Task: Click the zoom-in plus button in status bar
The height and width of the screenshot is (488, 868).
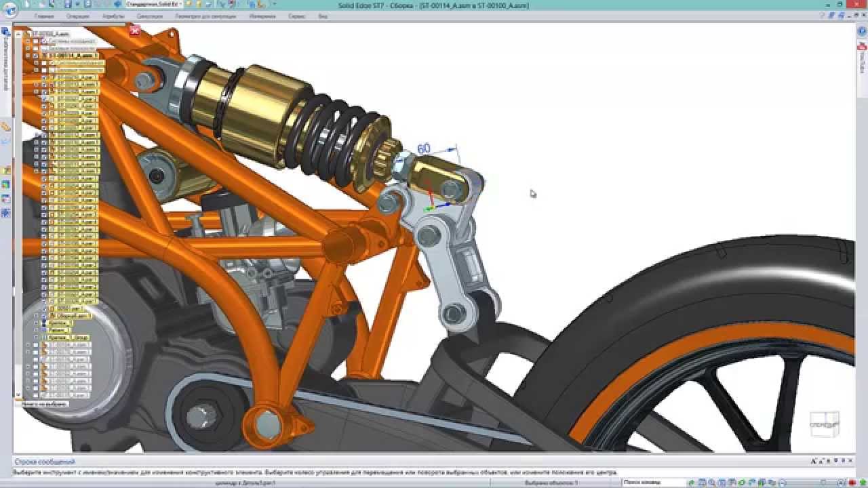Action: [x=840, y=482]
